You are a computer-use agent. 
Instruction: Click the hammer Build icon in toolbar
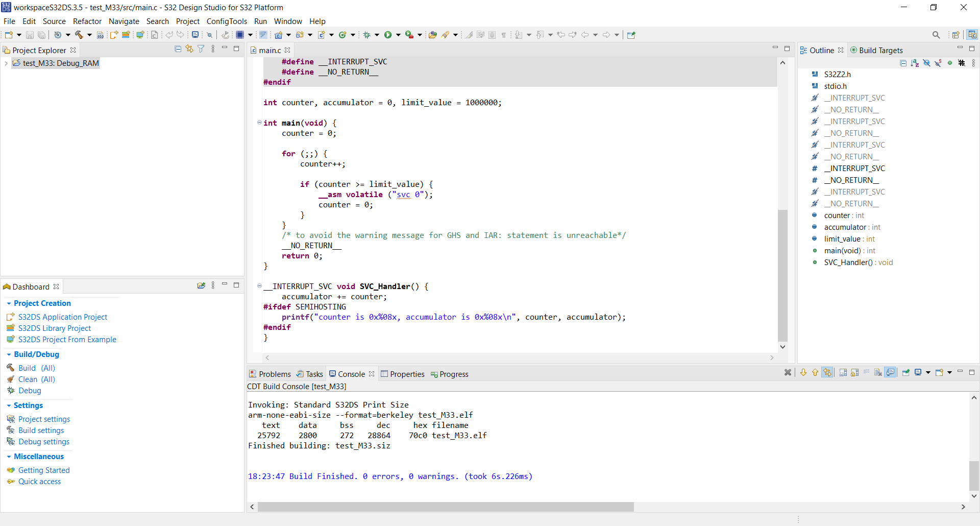coord(79,35)
